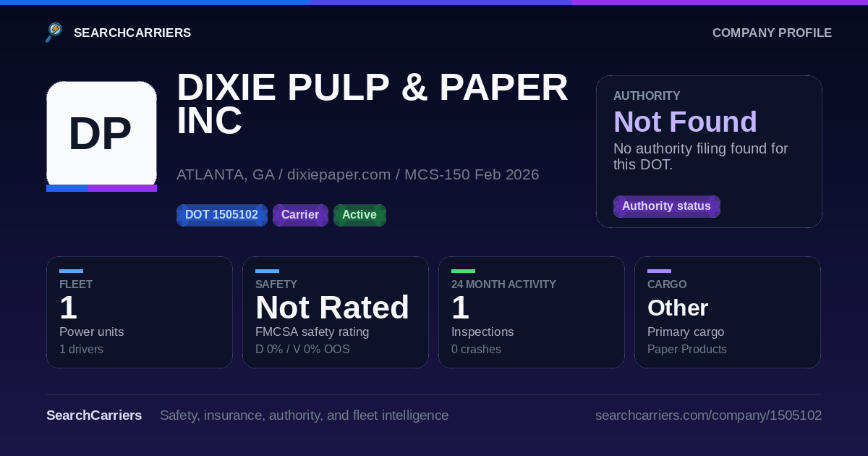Click the ATLANTA, GA location line
The image size is (868, 456).
pos(358,174)
